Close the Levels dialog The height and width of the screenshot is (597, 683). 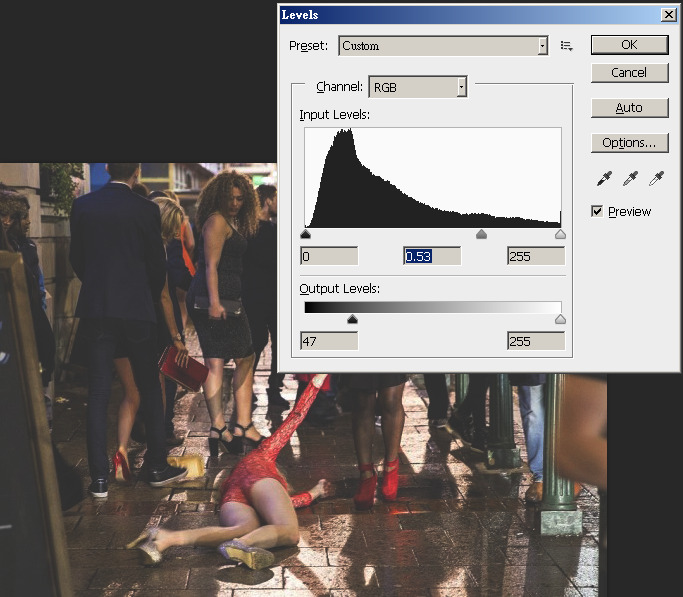669,15
